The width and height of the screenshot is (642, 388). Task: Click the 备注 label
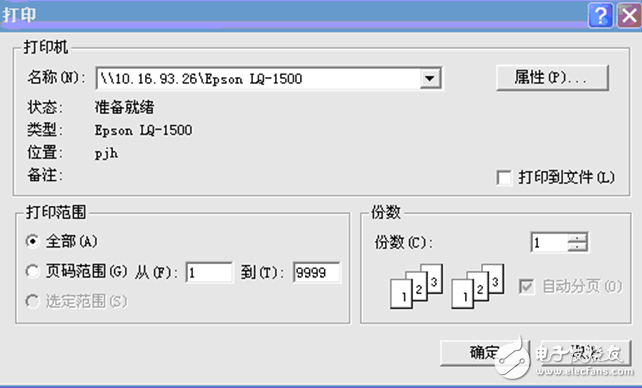45,175
